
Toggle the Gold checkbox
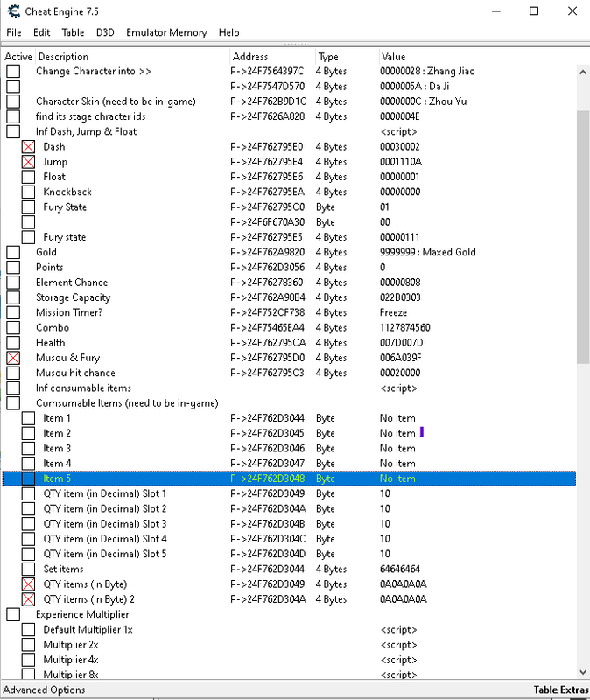[13, 252]
